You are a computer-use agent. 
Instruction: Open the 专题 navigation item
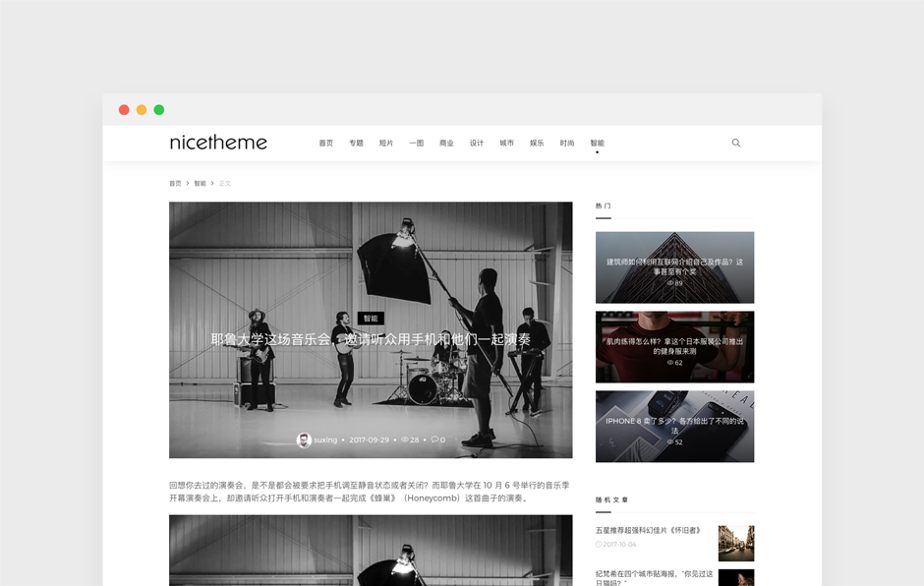(356, 144)
